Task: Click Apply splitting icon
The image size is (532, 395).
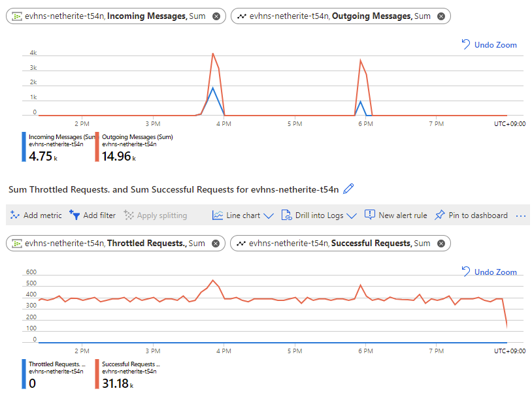Action: point(129,215)
